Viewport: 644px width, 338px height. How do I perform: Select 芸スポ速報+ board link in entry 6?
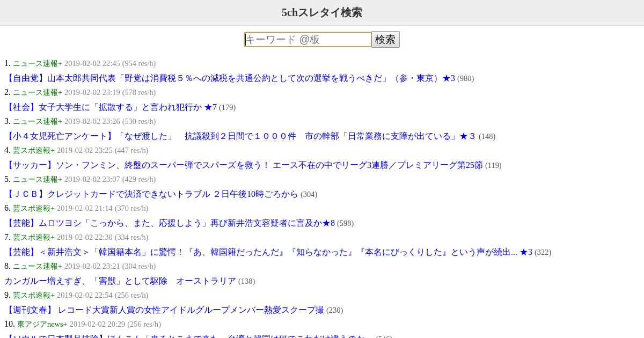(34, 208)
